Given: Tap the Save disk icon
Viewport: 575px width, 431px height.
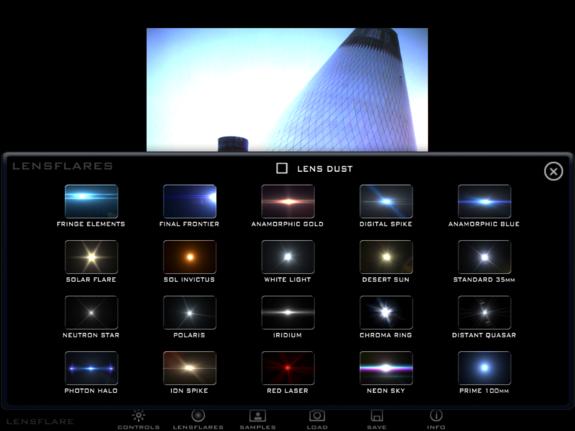Looking at the screenshot, I should [x=377, y=416].
